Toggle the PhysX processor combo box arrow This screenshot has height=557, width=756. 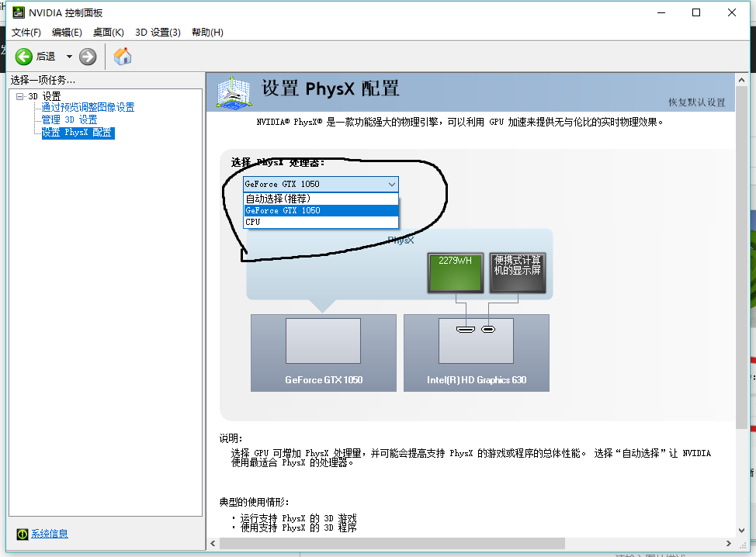tap(391, 184)
